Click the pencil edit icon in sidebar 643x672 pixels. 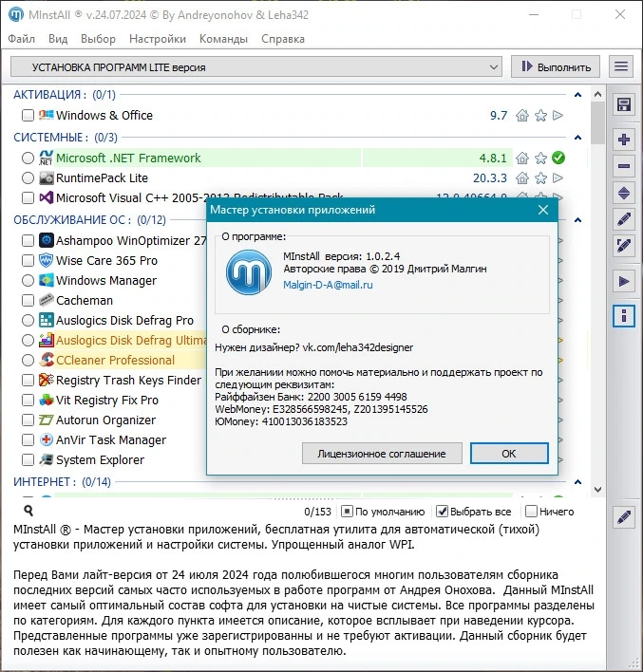tap(623, 219)
